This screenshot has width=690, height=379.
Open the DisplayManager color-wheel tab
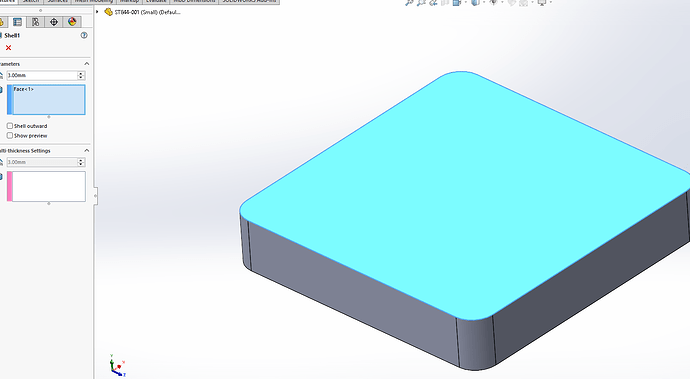point(72,22)
